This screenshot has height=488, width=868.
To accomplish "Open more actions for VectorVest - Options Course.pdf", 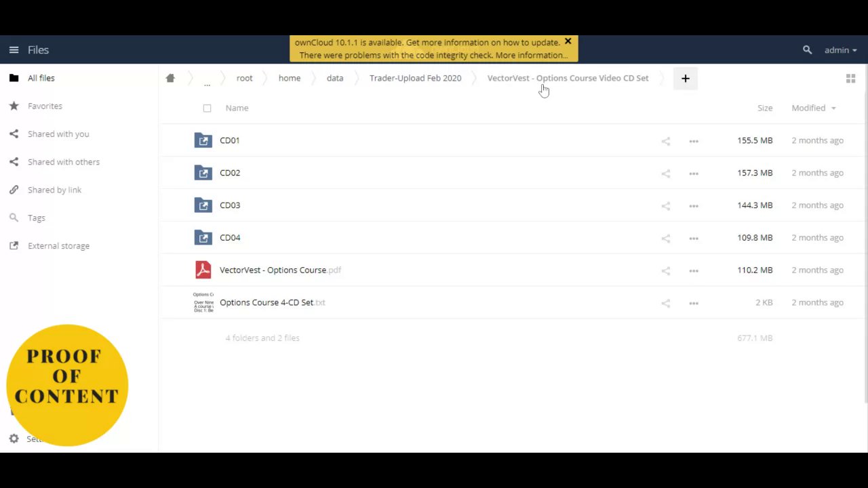I will [x=693, y=270].
